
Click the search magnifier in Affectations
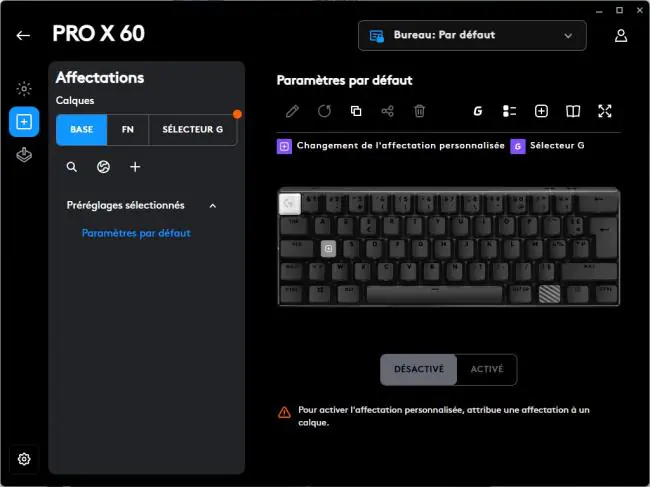(72, 167)
